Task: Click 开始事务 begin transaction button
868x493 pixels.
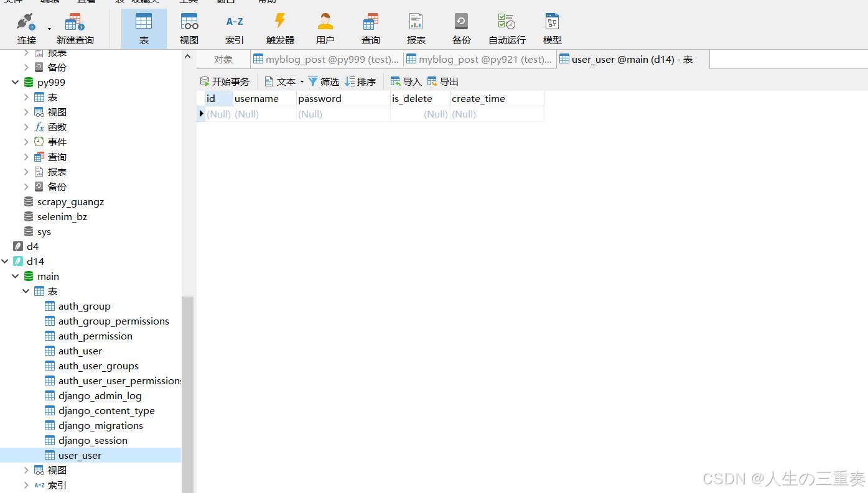Action: pyautogui.click(x=225, y=81)
